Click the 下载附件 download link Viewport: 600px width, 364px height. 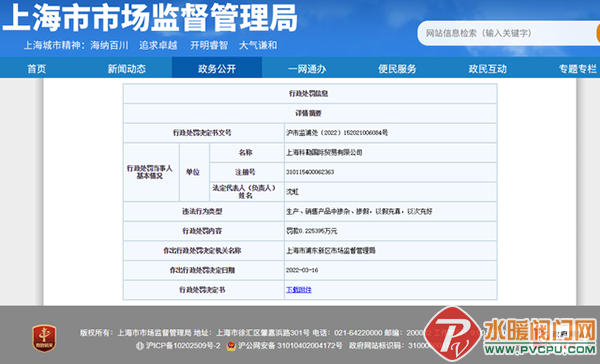click(299, 290)
